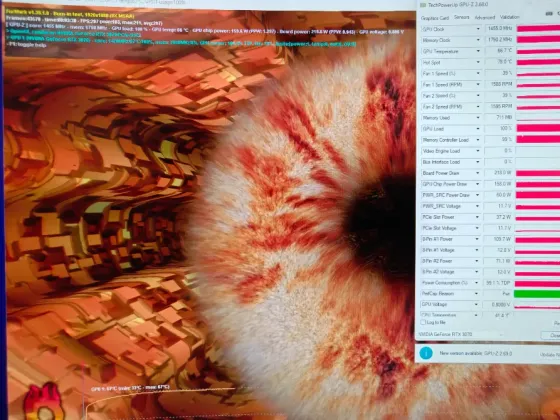Viewport: 560px width, 420px height.
Task: Switch to the Graphics Card tab
Action: 435,18
